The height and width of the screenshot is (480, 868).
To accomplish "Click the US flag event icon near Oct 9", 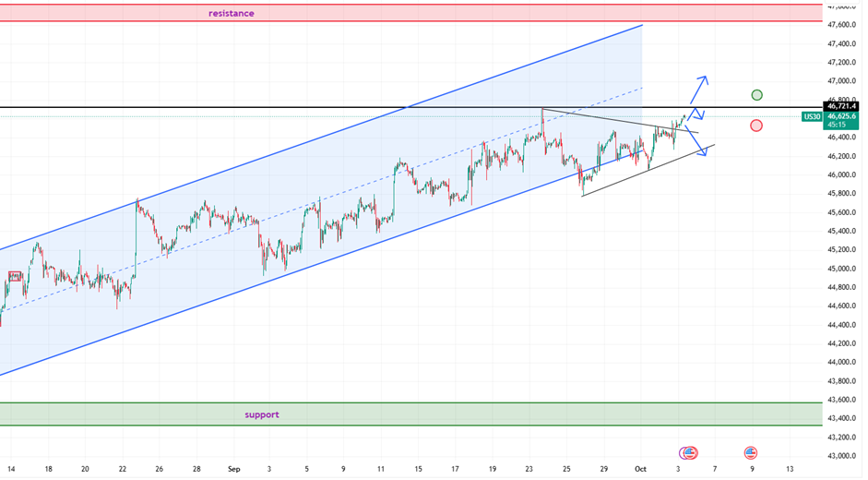I will pos(751,452).
